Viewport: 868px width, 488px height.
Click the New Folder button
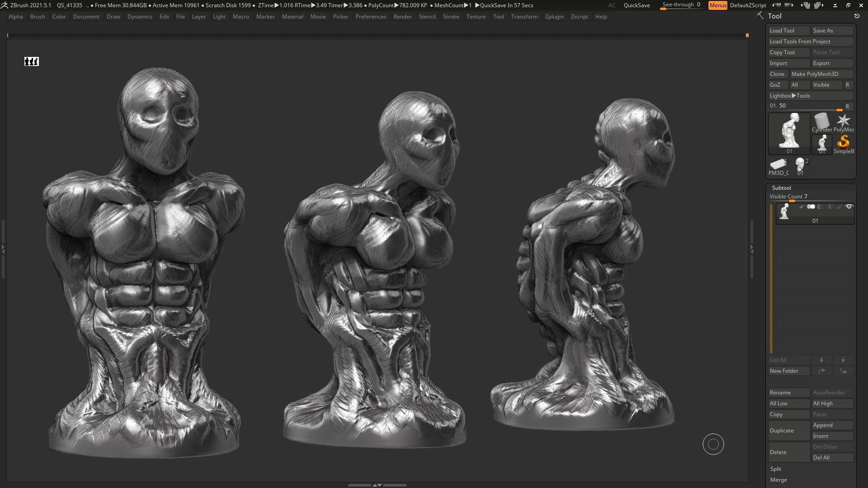pyautogui.click(x=789, y=371)
